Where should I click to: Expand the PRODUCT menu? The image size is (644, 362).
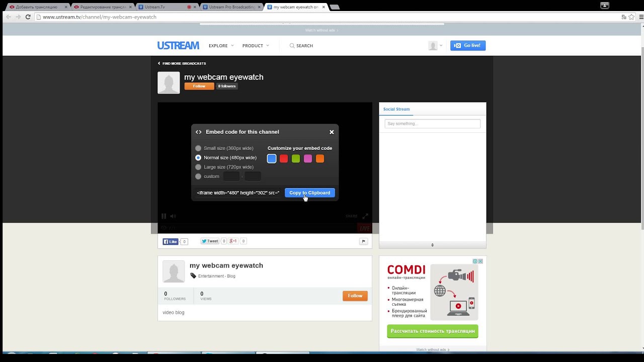(256, 46)
